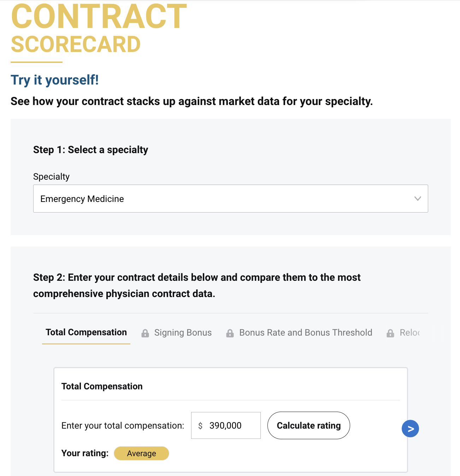Open the Signing Bonus tab
The image size is (460, 476).
(x=183, y=333)
